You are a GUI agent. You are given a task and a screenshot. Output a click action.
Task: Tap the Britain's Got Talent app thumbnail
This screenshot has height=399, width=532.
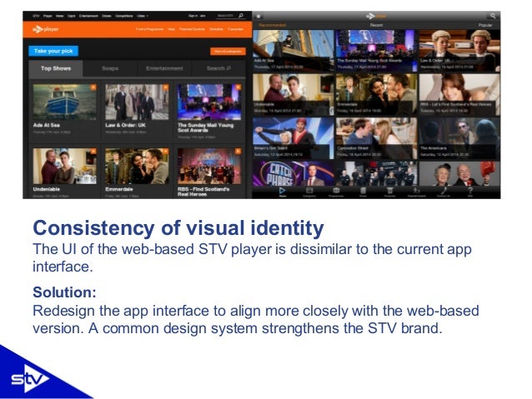(x=294, y=138)
